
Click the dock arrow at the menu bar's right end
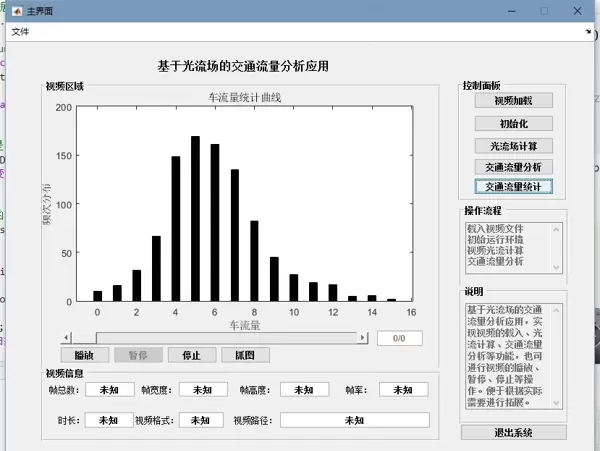[591, 32]
